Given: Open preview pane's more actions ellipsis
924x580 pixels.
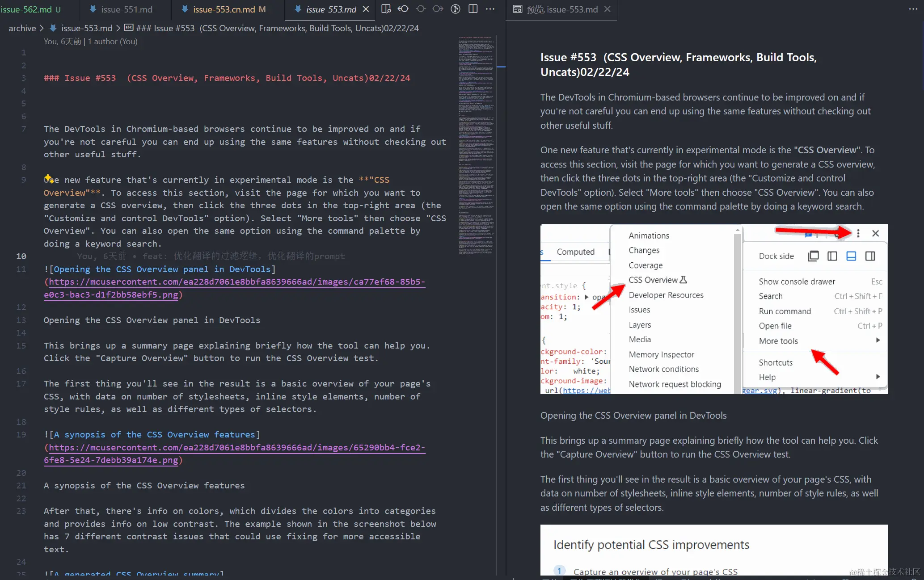Looking at the screenshot, I should pos(913,9).
